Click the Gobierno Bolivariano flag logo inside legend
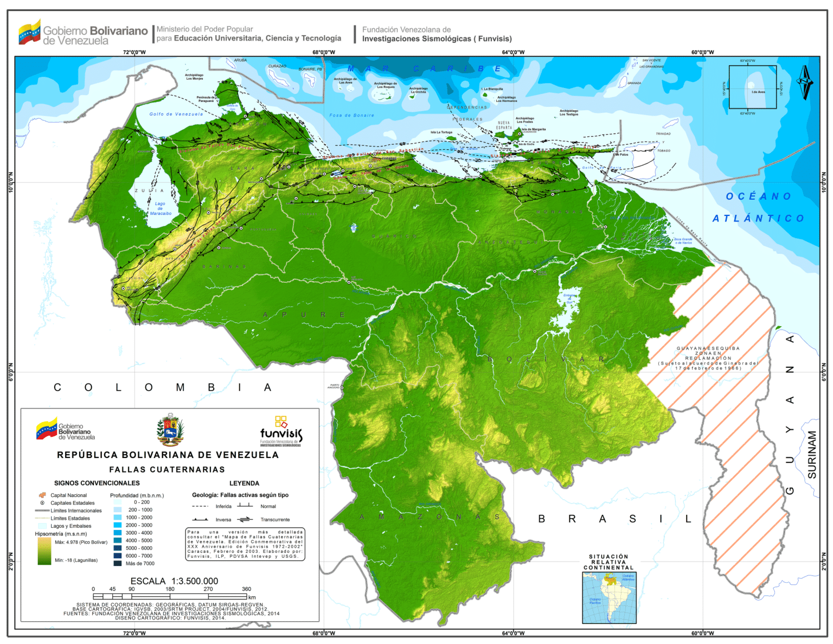This screenshot has height=644, width=833. tap(47, 429)
